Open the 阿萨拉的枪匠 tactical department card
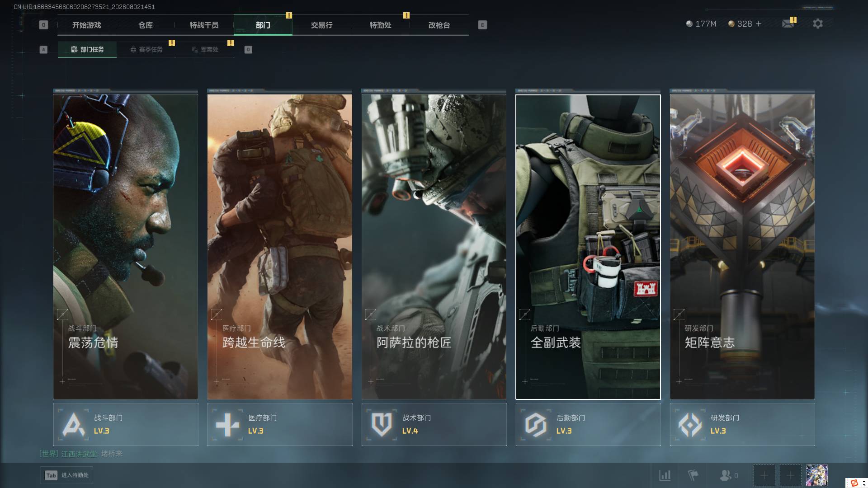Screen dimensions: 868x488 [x=434, y=247]
